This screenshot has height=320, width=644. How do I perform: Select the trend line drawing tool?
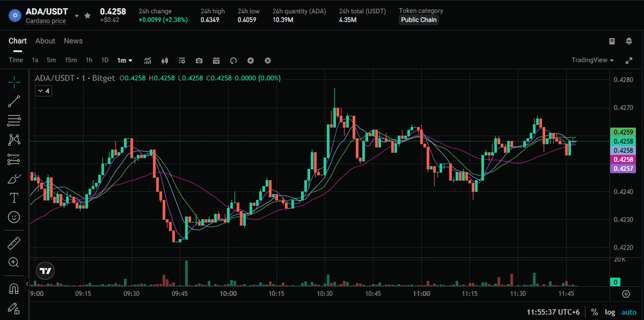click(14, 101)
